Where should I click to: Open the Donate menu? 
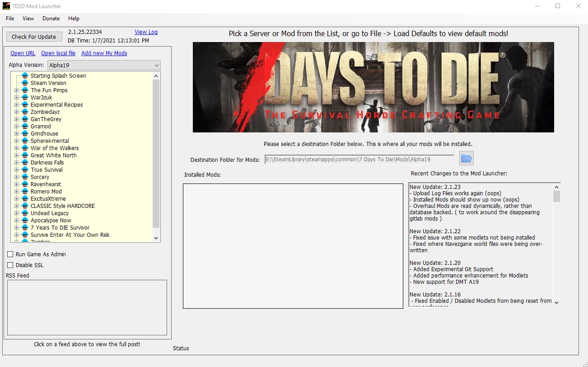coord(51,19)
